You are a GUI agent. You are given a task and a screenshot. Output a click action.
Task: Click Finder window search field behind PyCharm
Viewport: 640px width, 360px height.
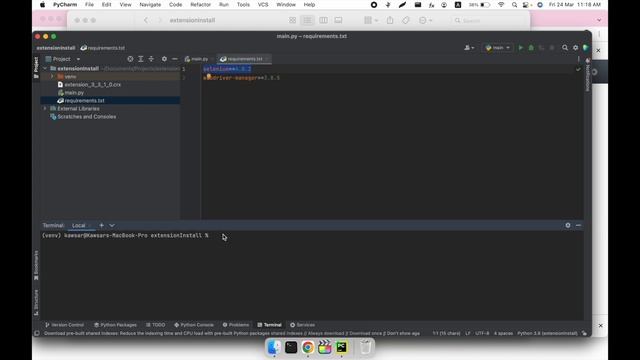[x=488, y=20]
